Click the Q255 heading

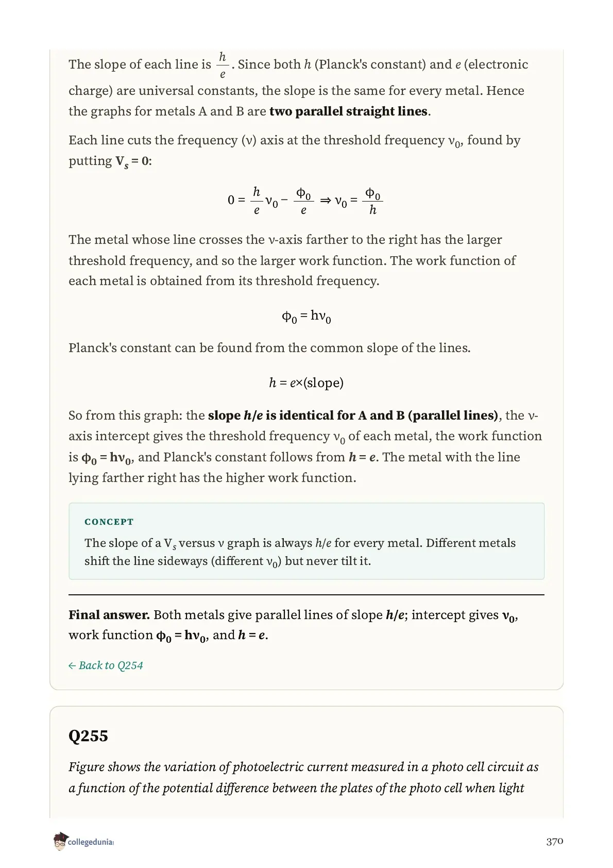(x=88, y=736)
